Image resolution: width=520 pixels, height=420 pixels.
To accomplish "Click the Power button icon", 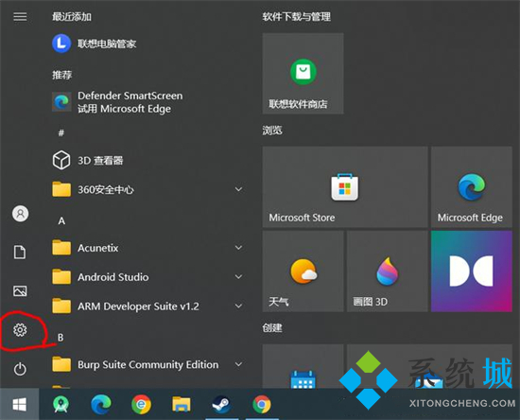I will click(20, 369).
